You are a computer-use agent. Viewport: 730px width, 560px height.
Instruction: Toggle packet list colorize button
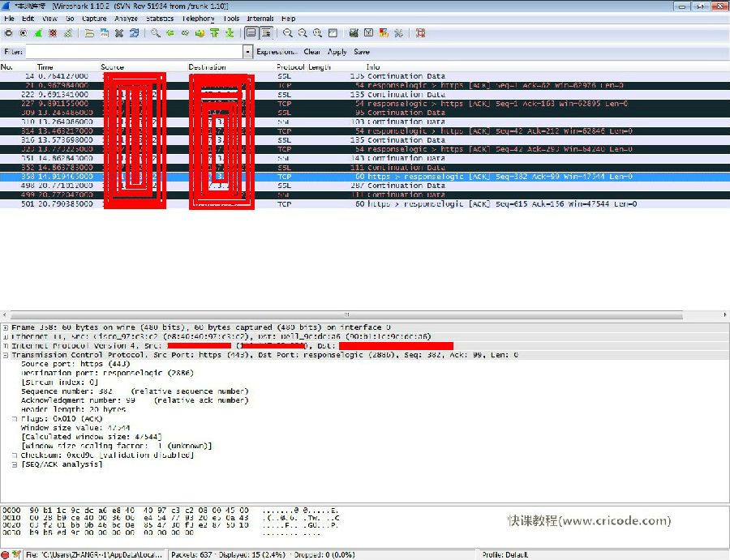tap(251, 33)
